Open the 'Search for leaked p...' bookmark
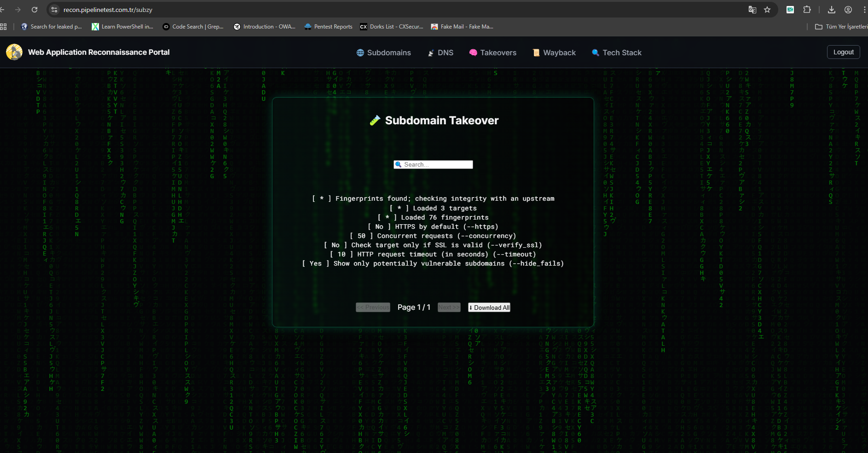The width and height of the screenshot is (868, 453). click(52, 27)
